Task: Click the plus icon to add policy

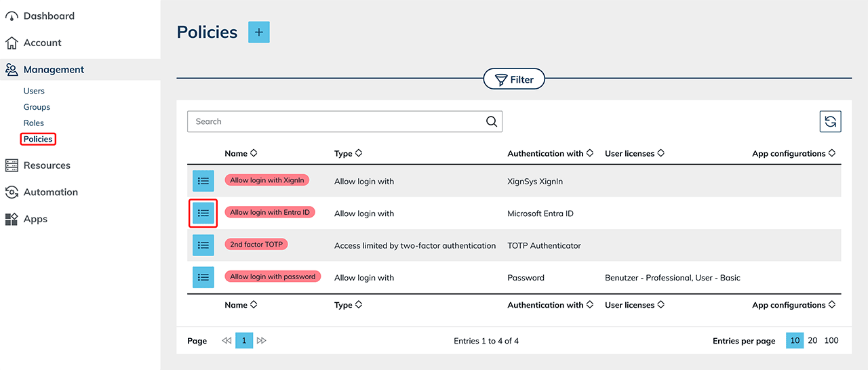Action: [258, 33]
